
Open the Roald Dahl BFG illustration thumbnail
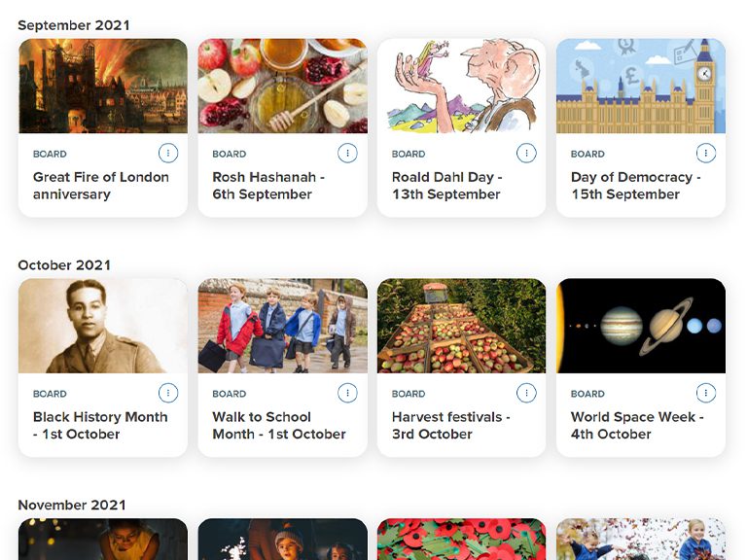[462, 86]
